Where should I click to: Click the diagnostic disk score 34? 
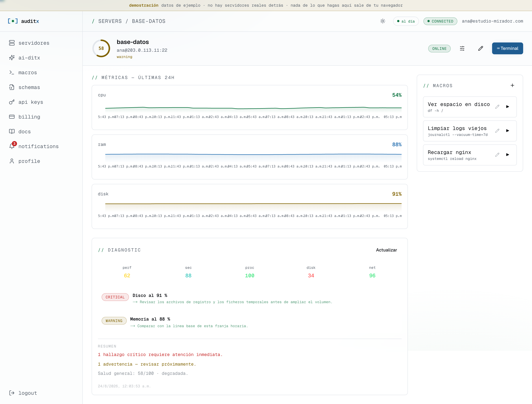pyautogui.click(x=311, y=276)
